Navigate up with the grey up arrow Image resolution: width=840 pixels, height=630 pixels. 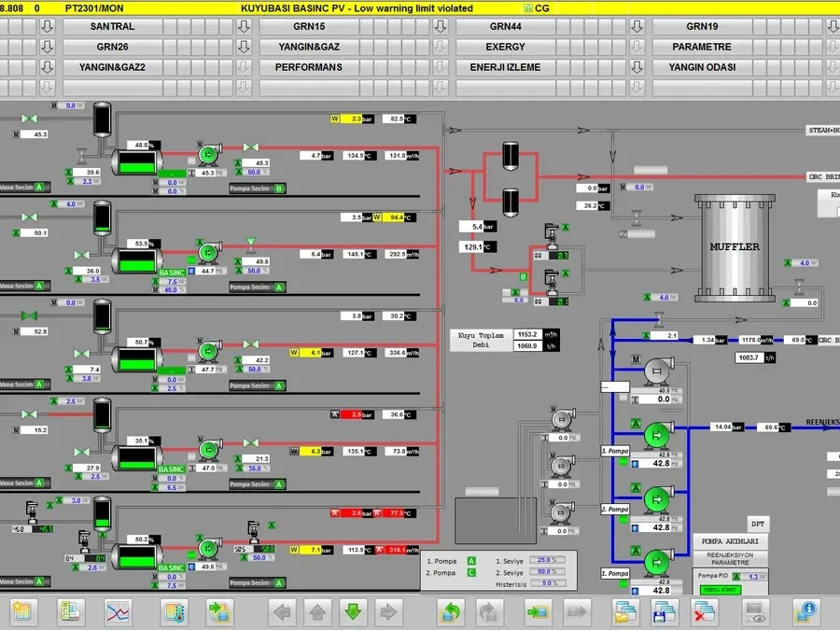317,611
